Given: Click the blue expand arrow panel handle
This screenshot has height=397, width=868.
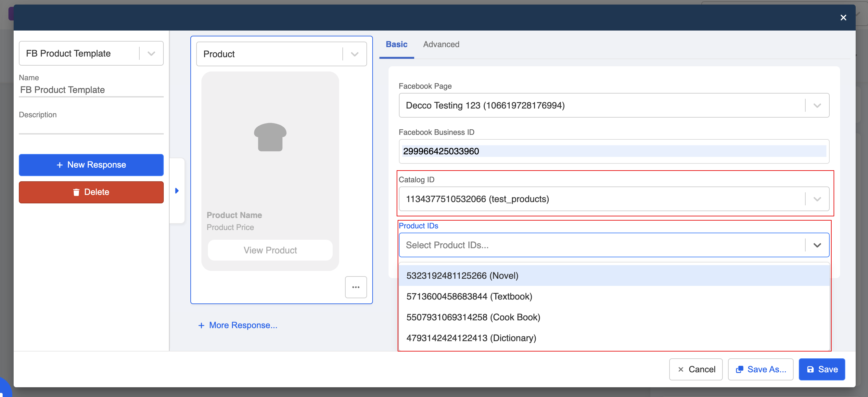Looking at the screenshot, I should (177, 191).
